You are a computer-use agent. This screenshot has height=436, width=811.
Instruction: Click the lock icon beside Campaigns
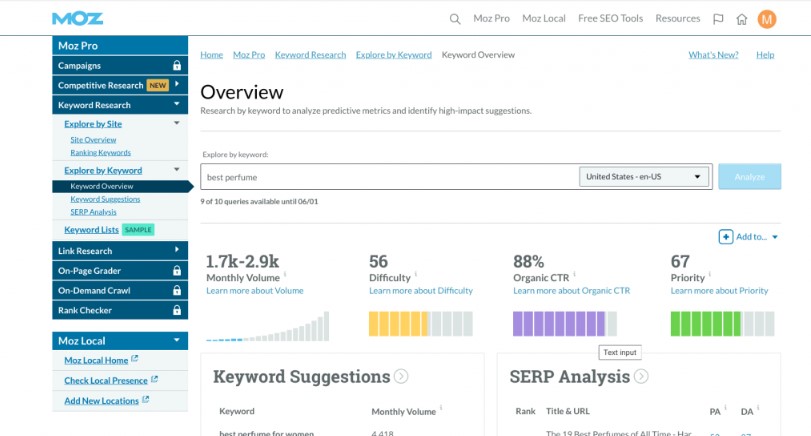177,66
